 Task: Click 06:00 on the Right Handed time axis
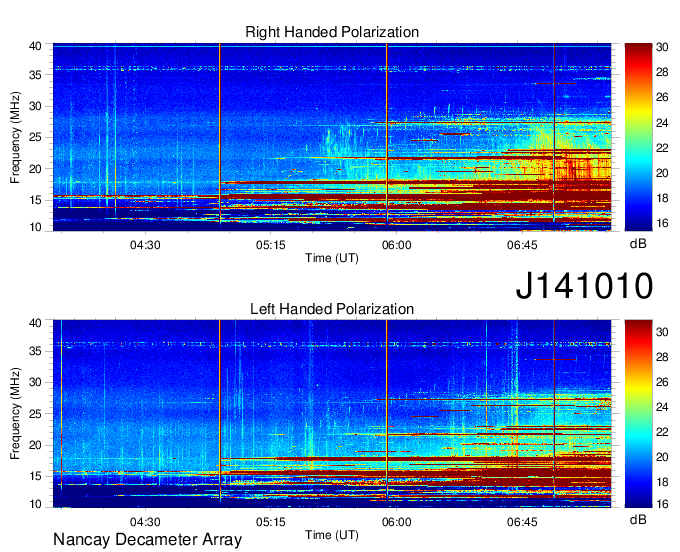pyautogui.click(x=396, y=245)
